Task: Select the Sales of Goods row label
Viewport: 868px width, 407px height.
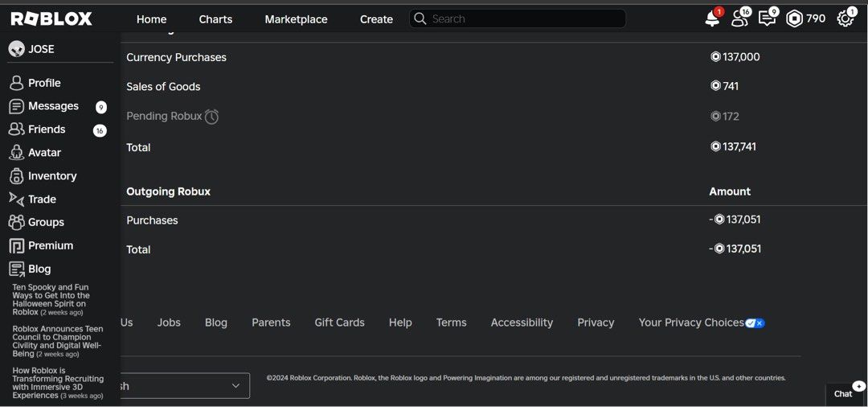Action: pyautogui.click(x=163, y=86)
